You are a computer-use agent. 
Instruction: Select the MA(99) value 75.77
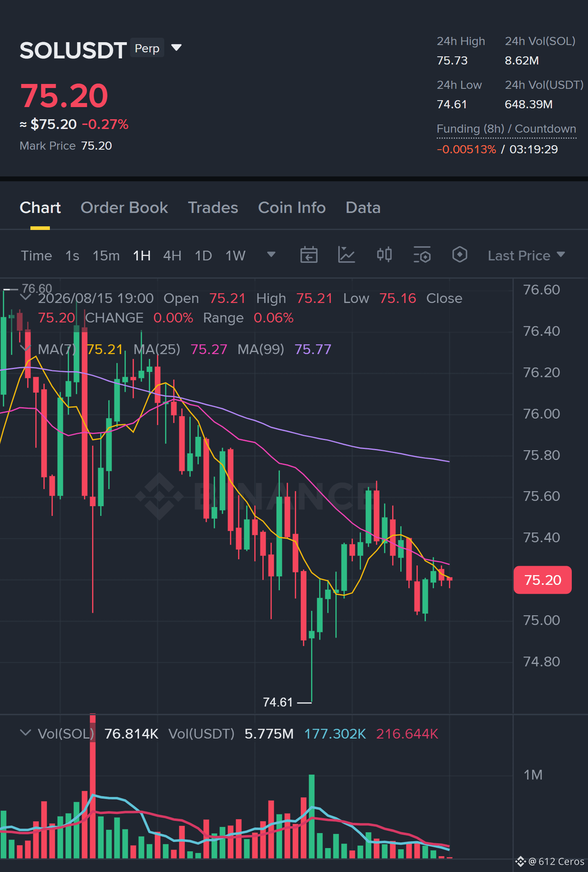tap(313, 349)
